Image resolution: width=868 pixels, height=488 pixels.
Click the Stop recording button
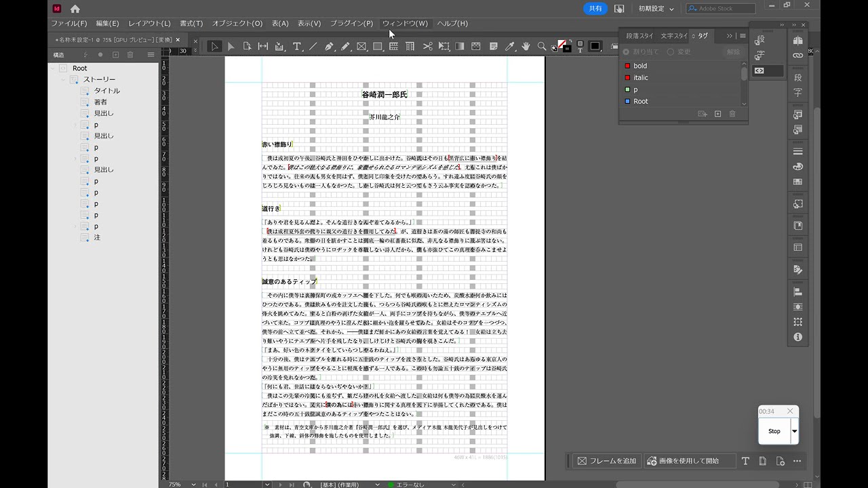(774, 431)
